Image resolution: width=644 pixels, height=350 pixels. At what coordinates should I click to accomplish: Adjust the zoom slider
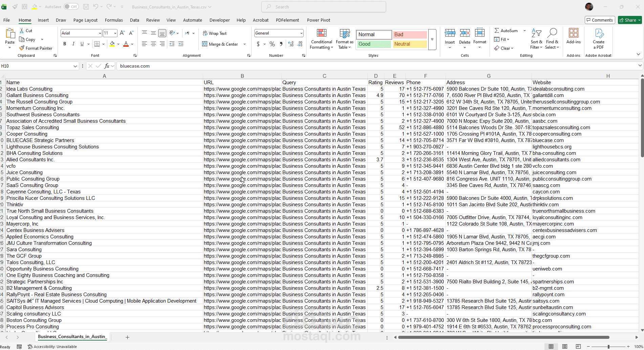(608, 347)
